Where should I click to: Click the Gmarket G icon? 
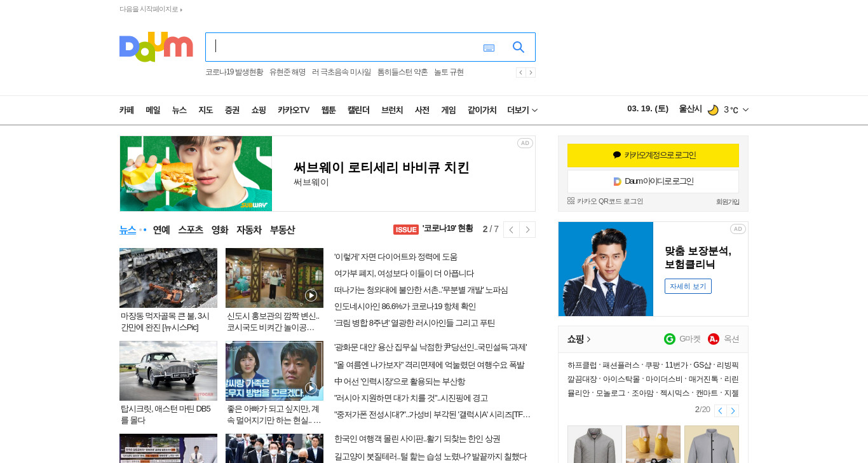(x=670, y=339)
